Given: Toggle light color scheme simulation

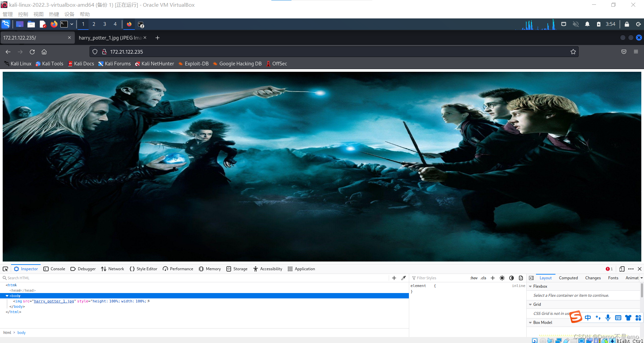Looking at the screenshot, I should click(x=502, y=278).
